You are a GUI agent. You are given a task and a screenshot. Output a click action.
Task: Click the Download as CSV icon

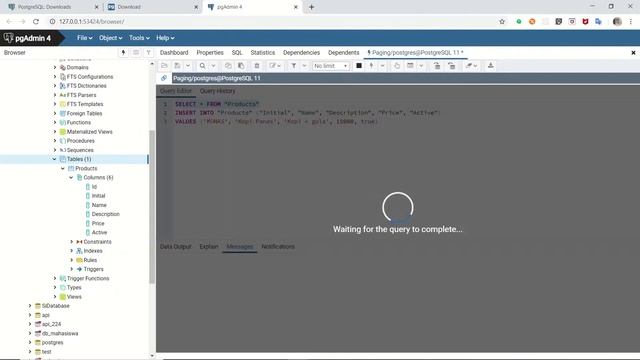[491, 66]
